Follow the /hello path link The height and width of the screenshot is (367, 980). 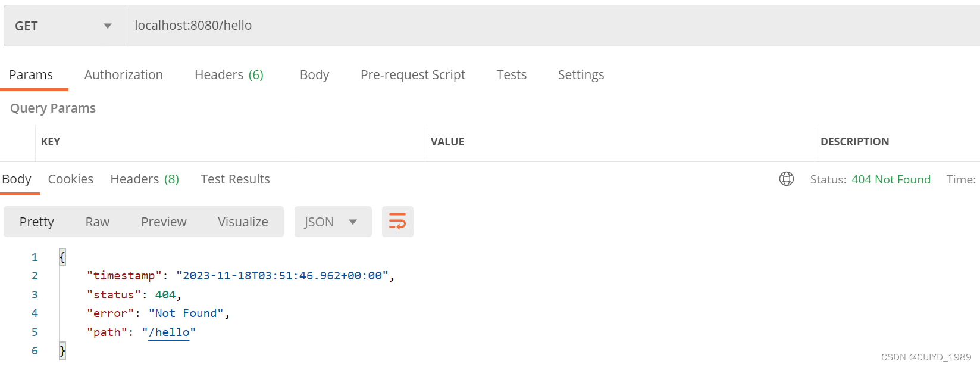169,332
